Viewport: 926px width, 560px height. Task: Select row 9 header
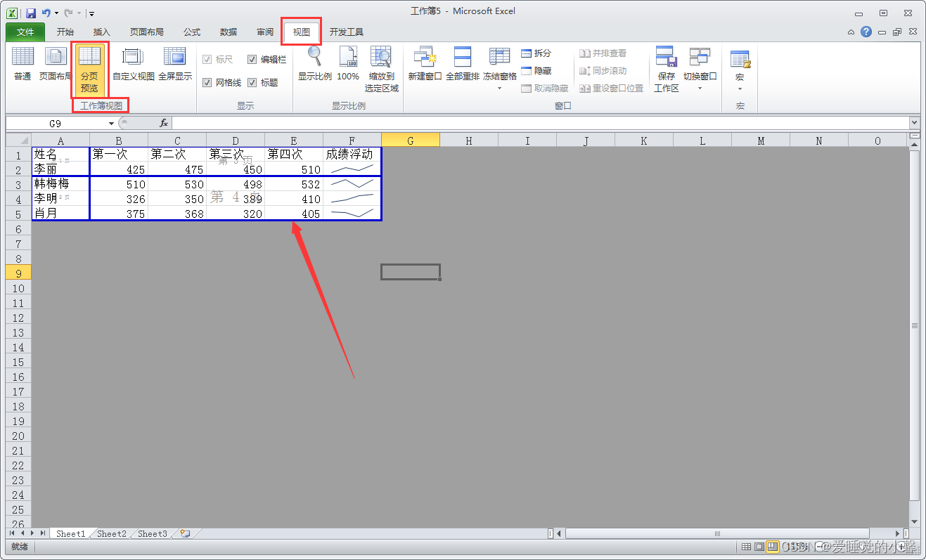point(18,273)
